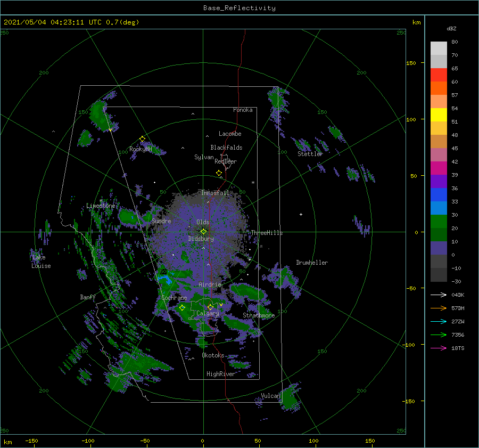Select the Banff label
Image resolution: width=479 pixels, height=448 pixels.
tap(88, 297)
